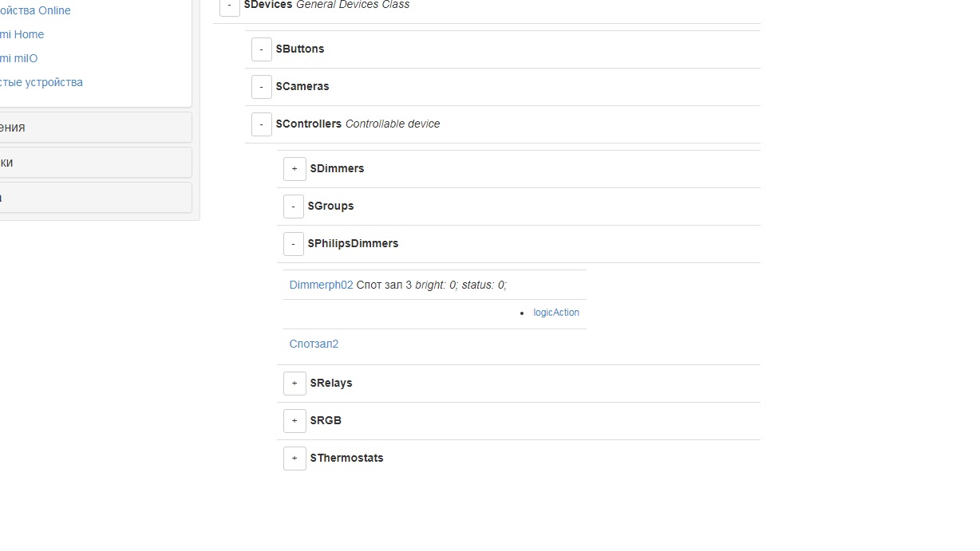Open the Спотзал2 object link
Screen dimensions: 980x551
point(314,344)
